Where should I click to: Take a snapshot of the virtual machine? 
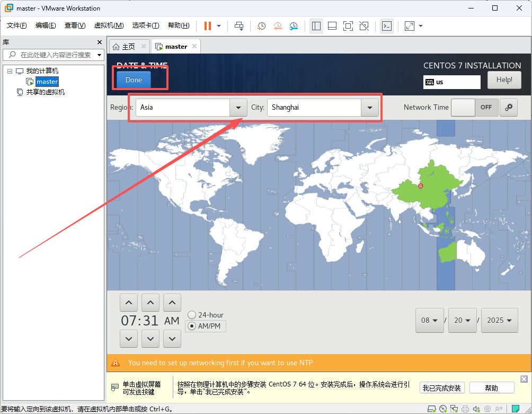tap(261, 26)
